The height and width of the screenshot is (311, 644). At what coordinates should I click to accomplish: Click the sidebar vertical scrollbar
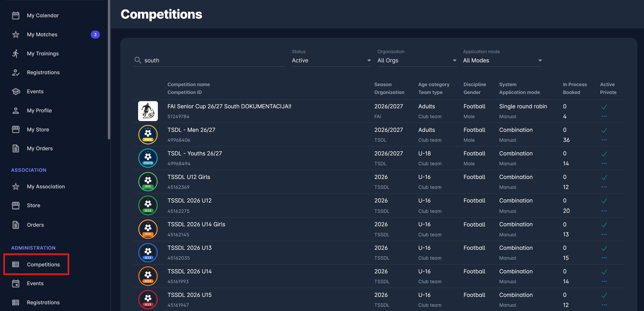pyautogui.click(x=109, y=70)
